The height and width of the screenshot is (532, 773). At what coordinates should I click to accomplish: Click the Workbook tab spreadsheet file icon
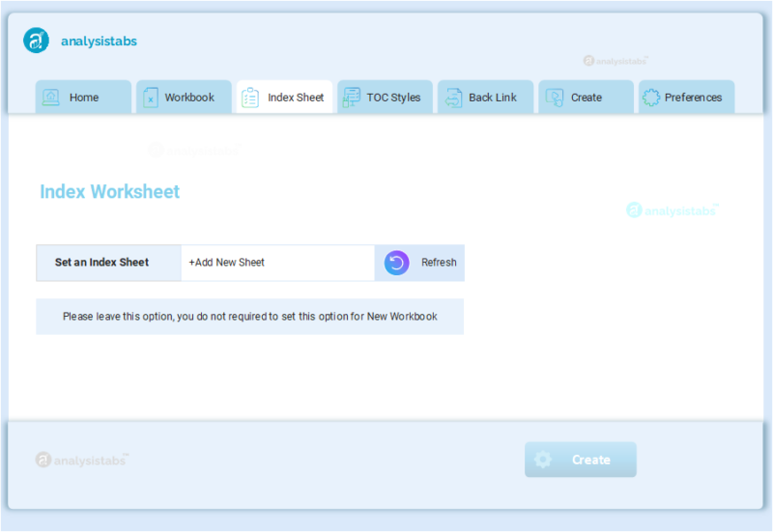click(x=151, y=98)
